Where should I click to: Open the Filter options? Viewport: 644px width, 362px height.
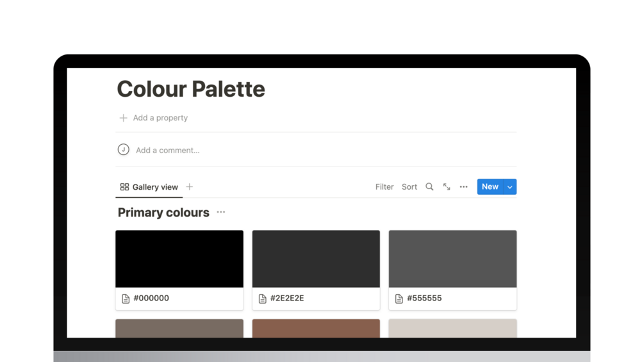coord(384,187)
